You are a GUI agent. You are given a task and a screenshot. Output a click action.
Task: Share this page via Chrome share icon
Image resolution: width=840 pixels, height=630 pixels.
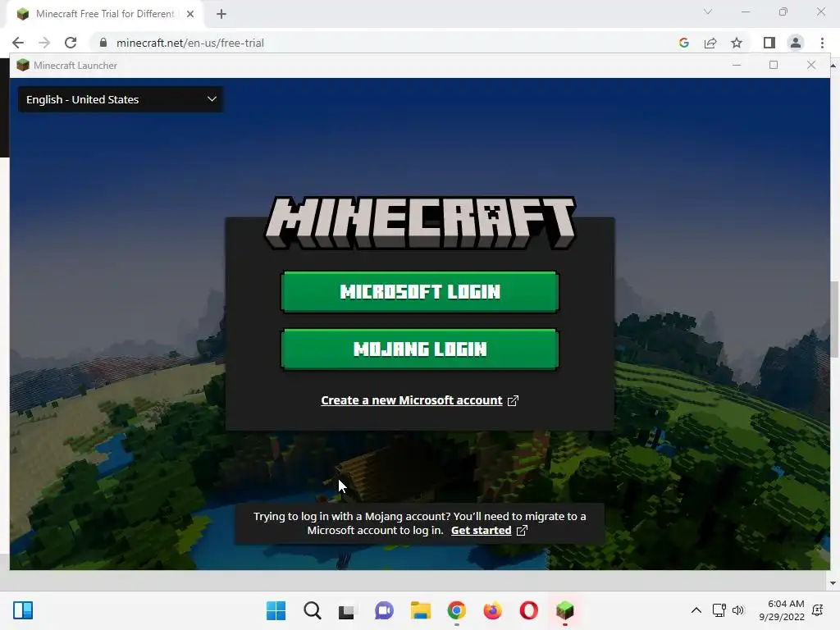pyautogui.click(x=710, y=43)
